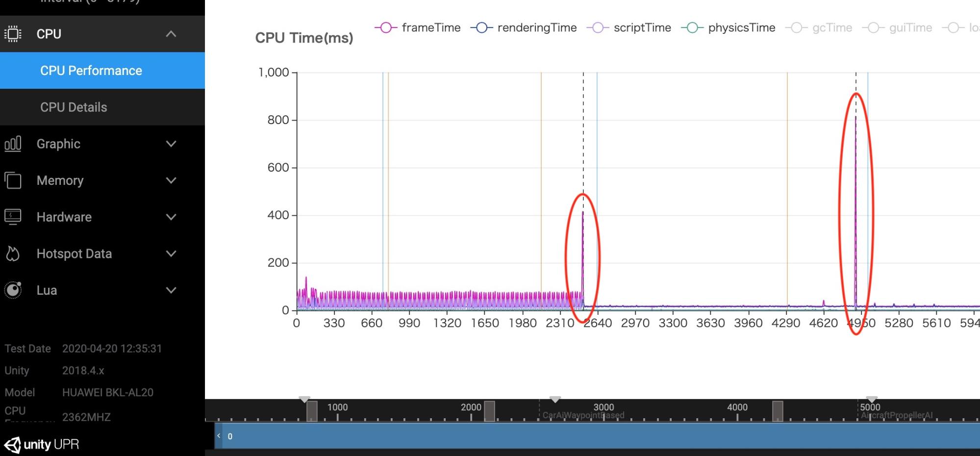Click the 1,000 y-axis label
The width and height of the screenshot is (980, 456).
click(274, 73)
